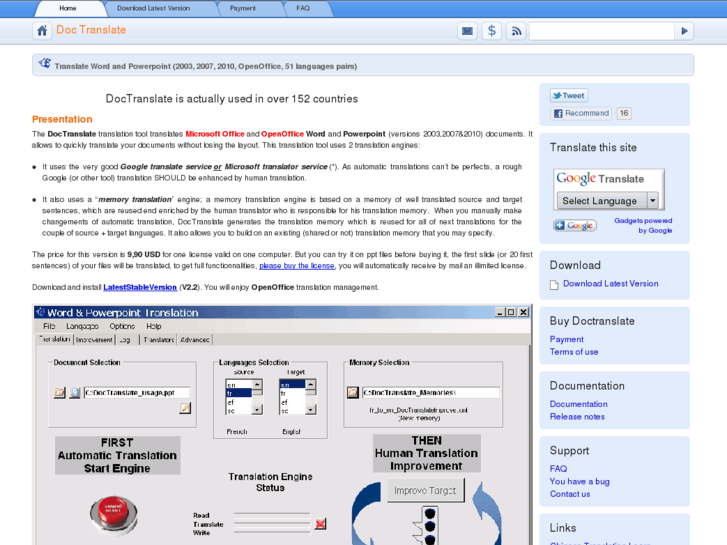The width and height of the screenshot is (727, 545).
Task: Open the File menu in translation window
Action: click(49, 326)
